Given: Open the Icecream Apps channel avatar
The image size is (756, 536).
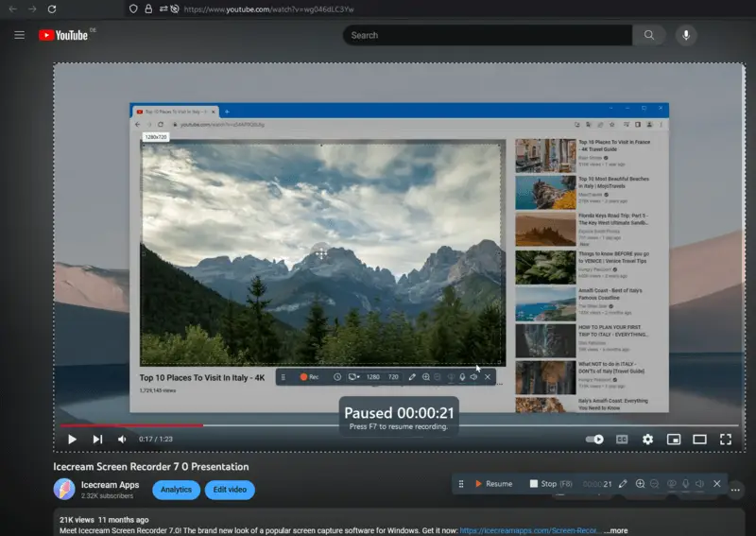Looking at the screenshot, I should [64, 489].
